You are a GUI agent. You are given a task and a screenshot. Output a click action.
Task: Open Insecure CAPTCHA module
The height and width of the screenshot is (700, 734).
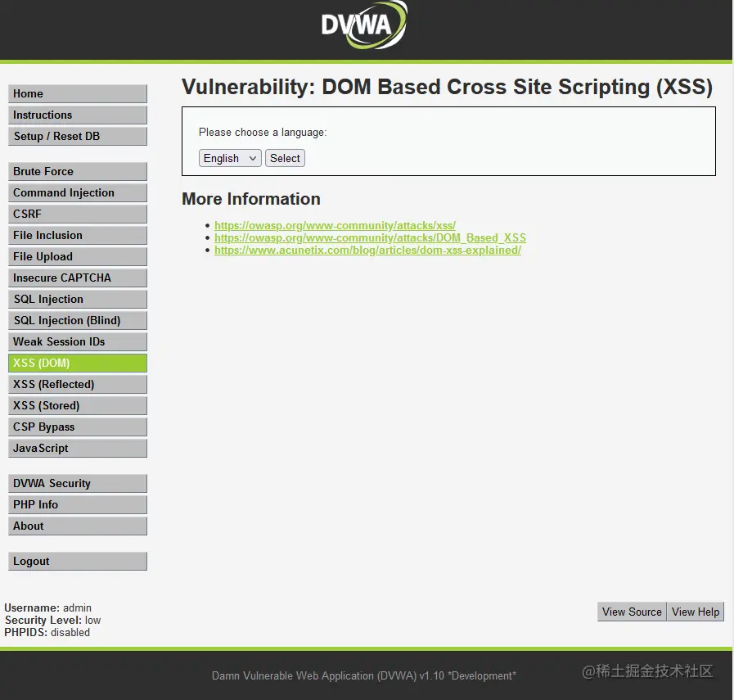coord(78,278)
